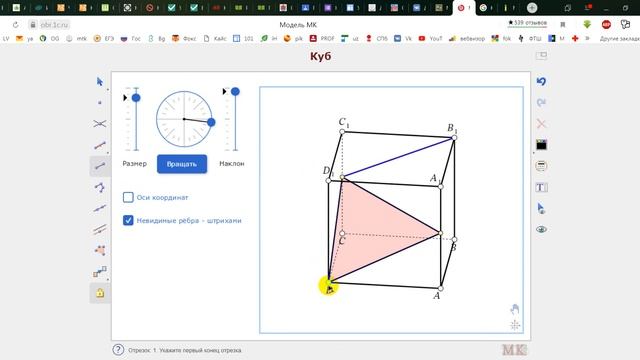The width and height of the screenshot is (640, 360).
Task: Click the center view icon in canvas
Action: [x=515, y=325]
